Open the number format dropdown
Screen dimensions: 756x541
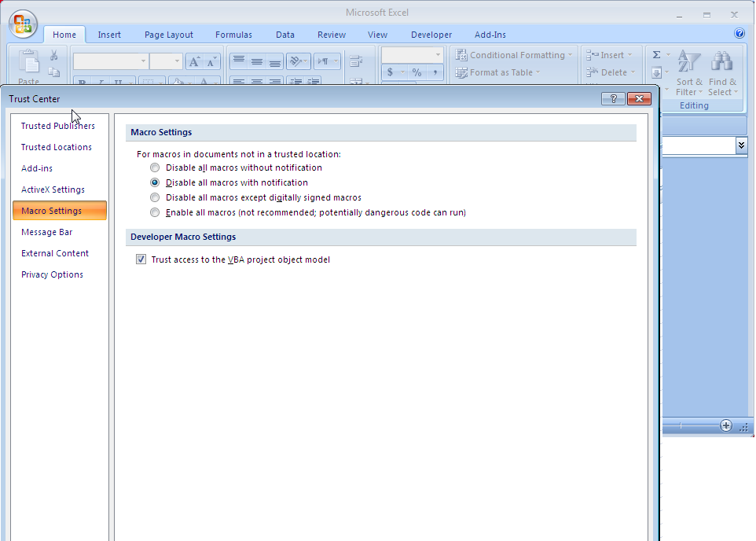(x=438, y=55)
